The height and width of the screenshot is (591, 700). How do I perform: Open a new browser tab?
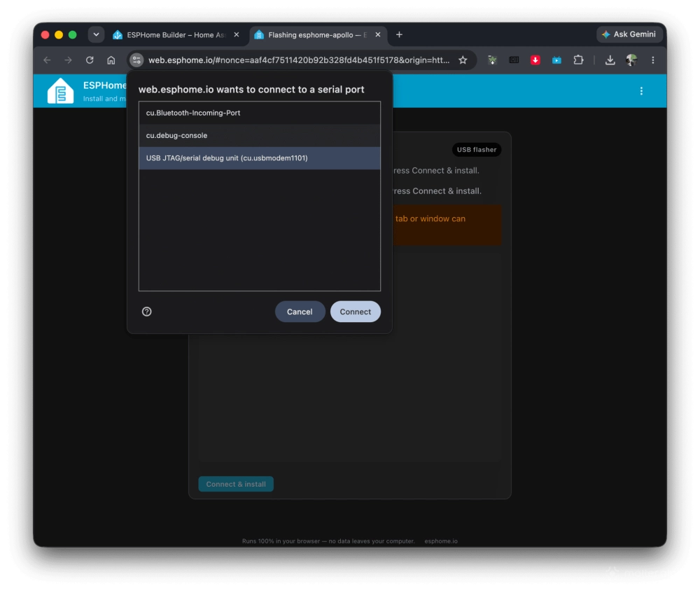(x=399, y=35)
